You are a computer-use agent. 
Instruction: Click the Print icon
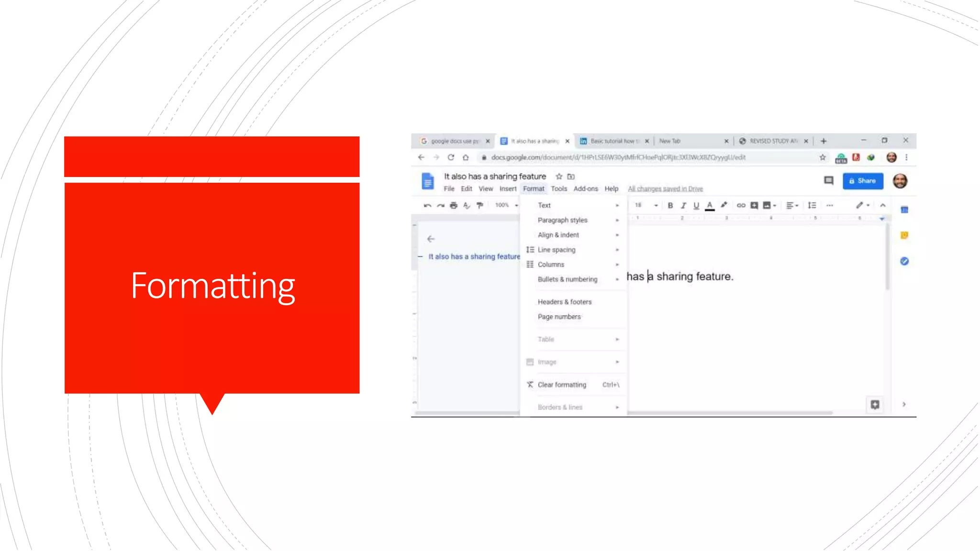(453, 206)
